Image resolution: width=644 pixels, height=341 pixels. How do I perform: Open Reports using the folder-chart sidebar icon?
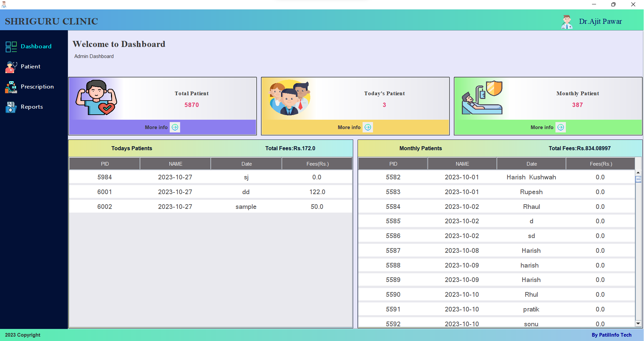(x=11, y=107)
